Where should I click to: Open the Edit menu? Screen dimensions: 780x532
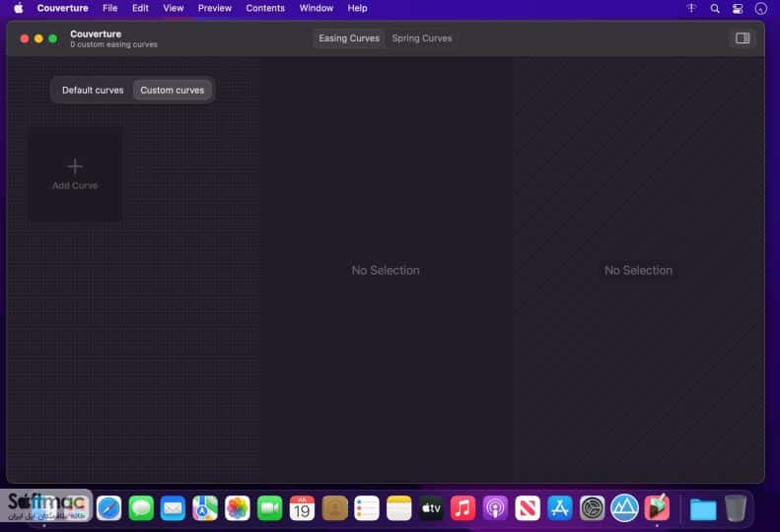(140, 9)
